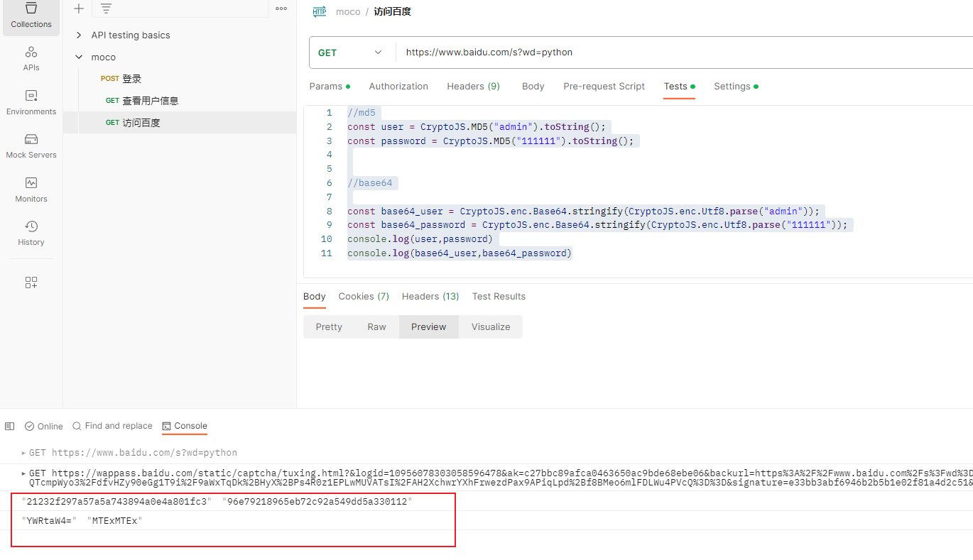Viewport: 973px width, 560px height.
Task: Open the Monitors panel
Action: click(x=31, y=190)
